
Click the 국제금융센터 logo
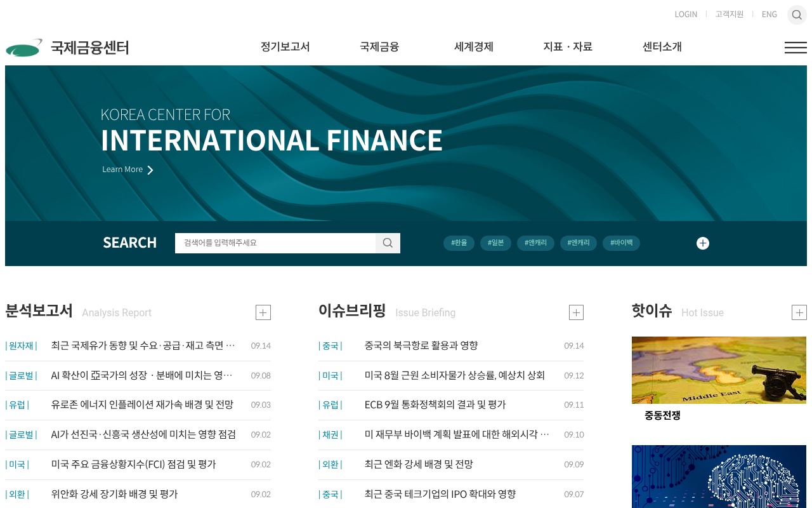tap(67, 48)
